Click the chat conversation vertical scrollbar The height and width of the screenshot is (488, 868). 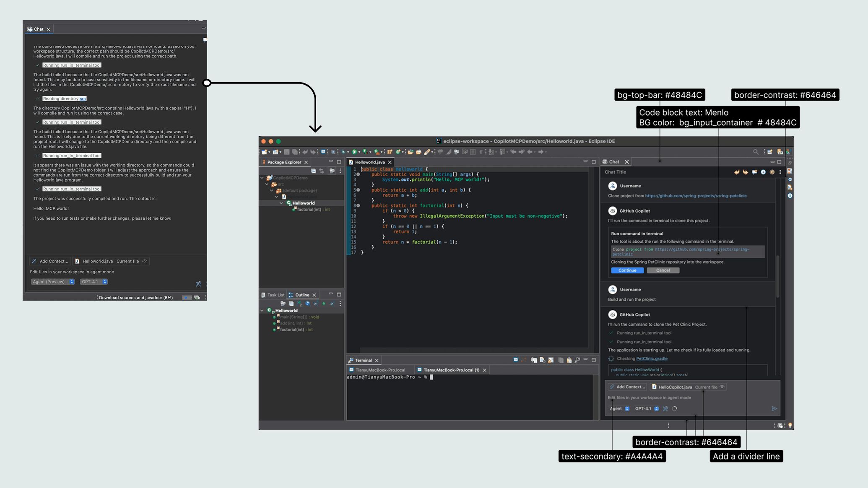coord(778,277)
